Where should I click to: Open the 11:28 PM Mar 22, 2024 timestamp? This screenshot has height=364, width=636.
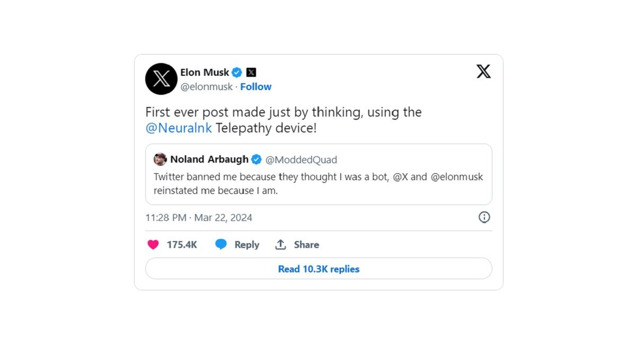point(199,218)
